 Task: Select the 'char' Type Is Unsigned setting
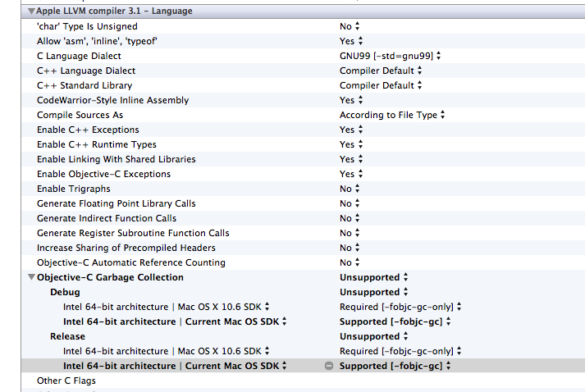click(x=87, y=26)
